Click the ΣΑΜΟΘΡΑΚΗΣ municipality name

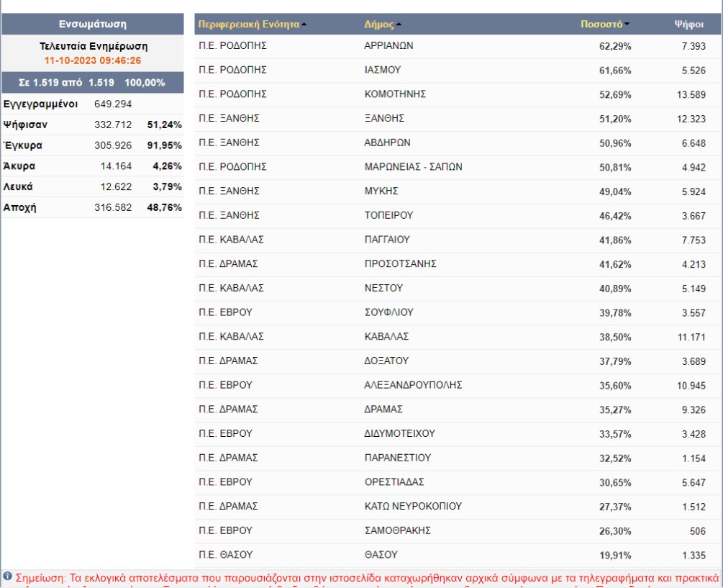[x=397, y=530]
